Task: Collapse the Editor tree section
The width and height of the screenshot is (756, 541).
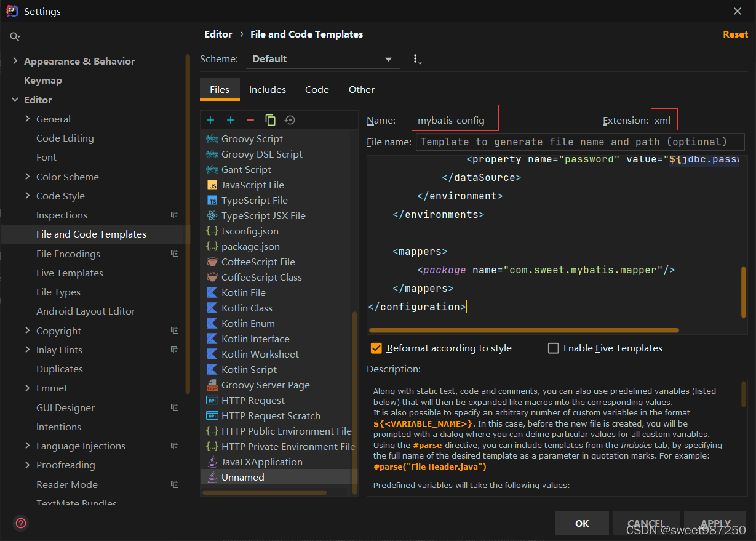Action: [x=15, y=100]
